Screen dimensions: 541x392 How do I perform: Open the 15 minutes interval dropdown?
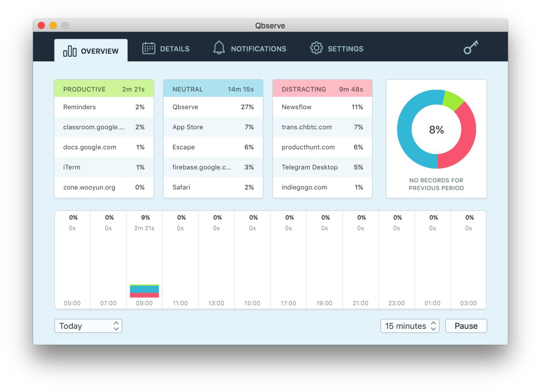[410, 326]
